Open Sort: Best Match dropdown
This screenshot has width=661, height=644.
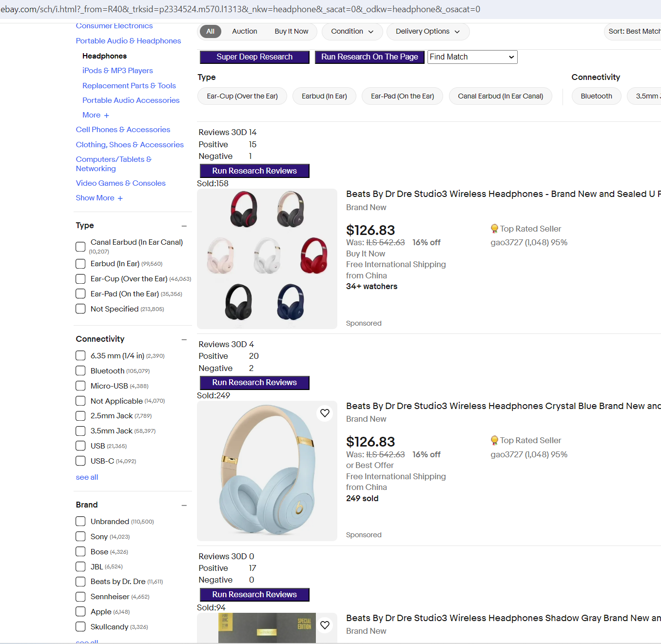pyautogui.click(x=633, y=32)
